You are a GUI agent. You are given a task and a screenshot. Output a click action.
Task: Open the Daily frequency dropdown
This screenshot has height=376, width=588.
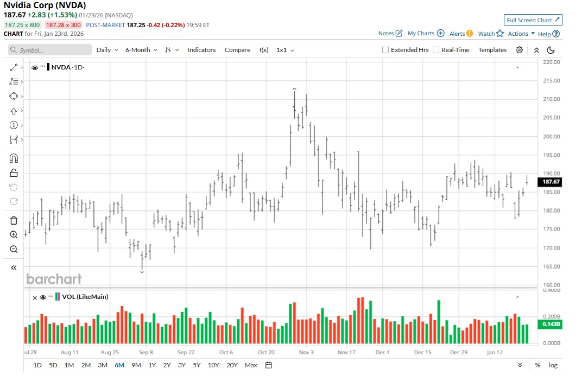[x=108, y=50]
